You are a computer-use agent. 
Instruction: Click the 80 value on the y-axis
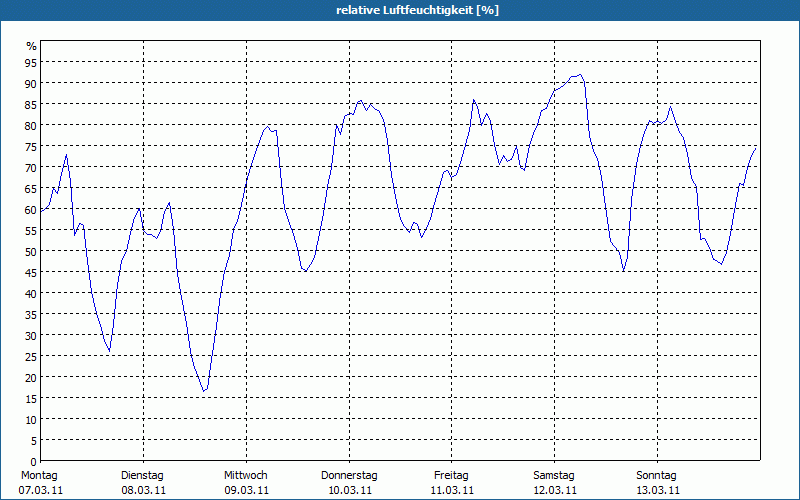point(31,126)
